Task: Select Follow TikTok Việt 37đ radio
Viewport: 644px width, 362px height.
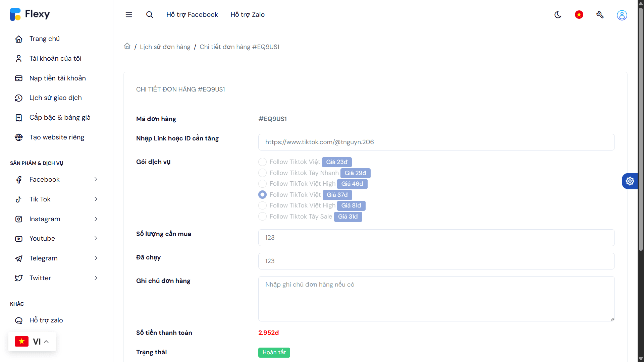Action: pos(262,195)
